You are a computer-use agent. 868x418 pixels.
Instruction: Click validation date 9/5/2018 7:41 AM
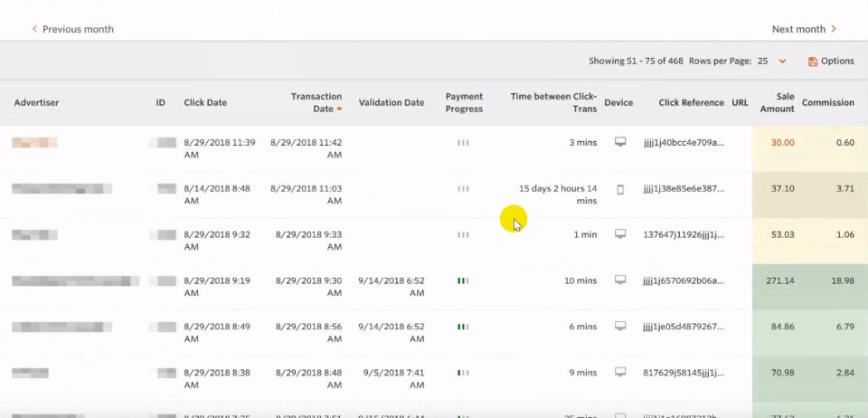pos(393,379)
